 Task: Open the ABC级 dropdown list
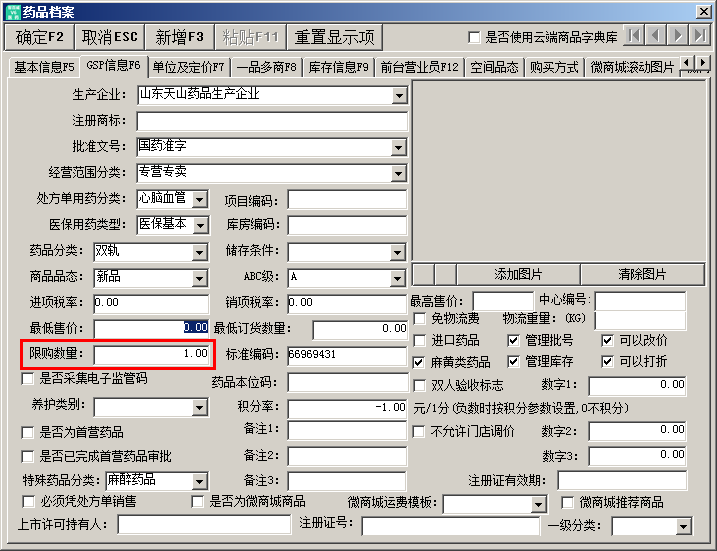point(399,277)
